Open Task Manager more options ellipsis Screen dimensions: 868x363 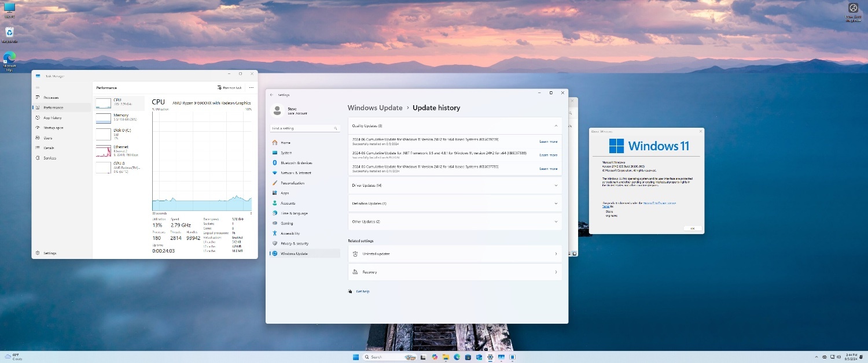(251, 88)
